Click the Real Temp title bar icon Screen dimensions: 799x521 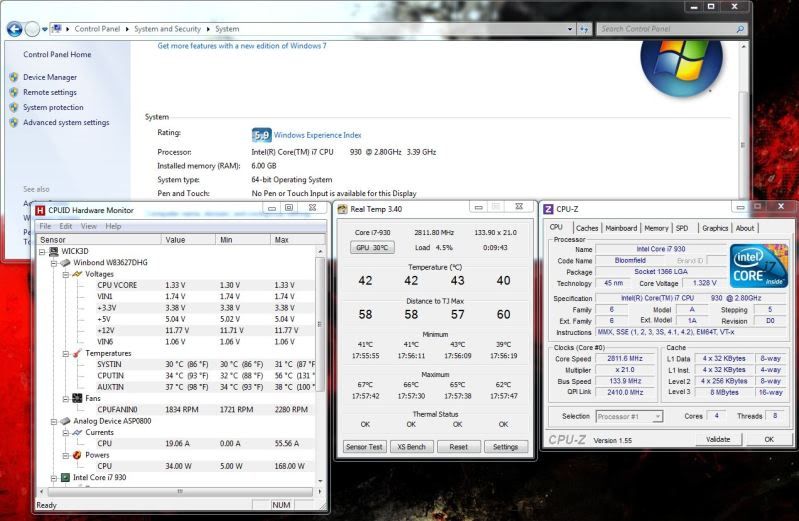[x=342, y=209]
